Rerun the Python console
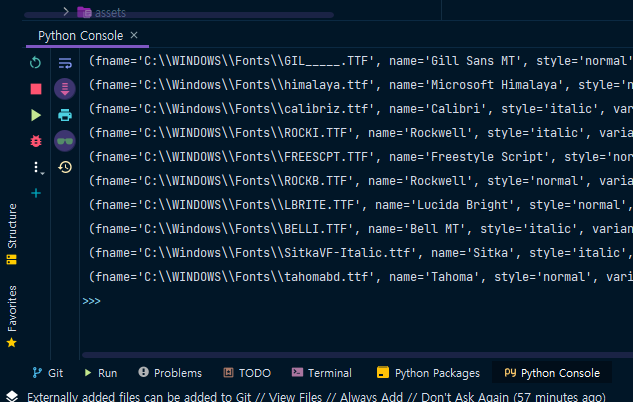The height and width of the screenshot is (402, 633). (36, 63)
